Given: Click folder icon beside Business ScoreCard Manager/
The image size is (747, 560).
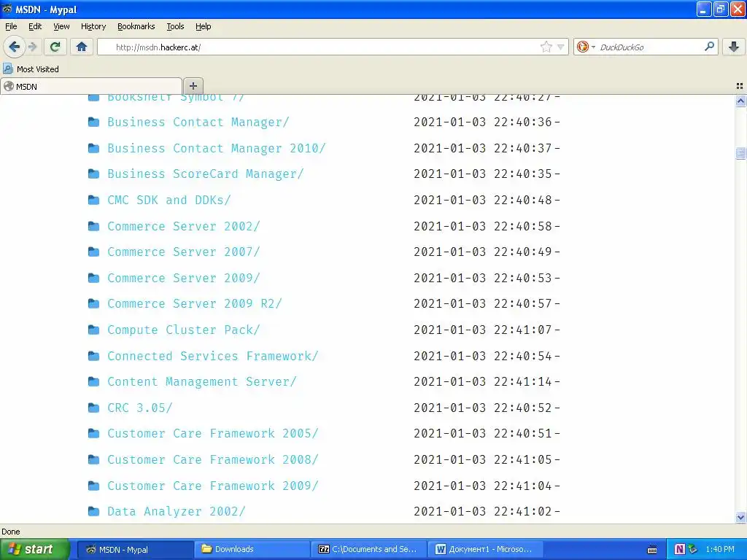Looking at the screenshot, I should (x=94, y=174).
